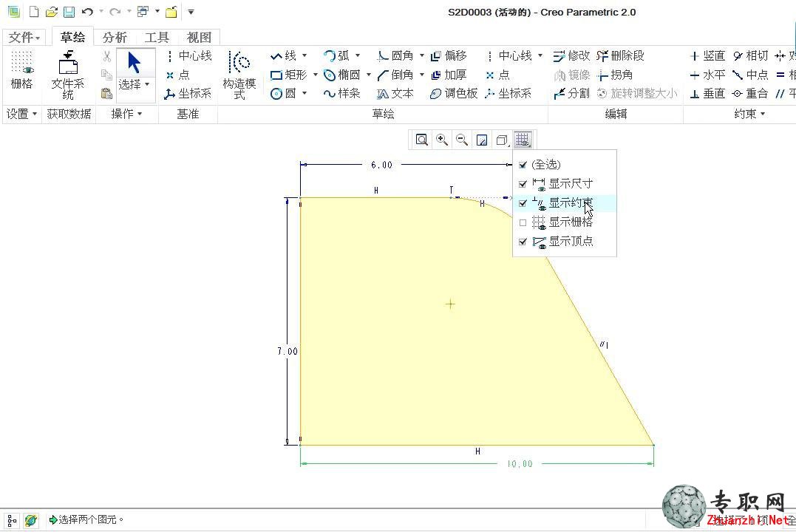This screenshot has height=532, width=796.
Task: Apply the 水平 horizontal constraint
Action: (x=707, y=75)
